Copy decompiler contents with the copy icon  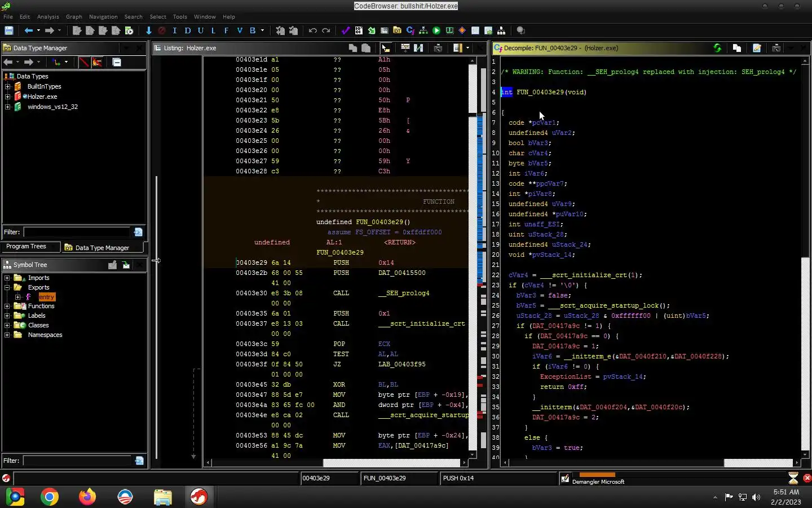(x=736, y=48)
